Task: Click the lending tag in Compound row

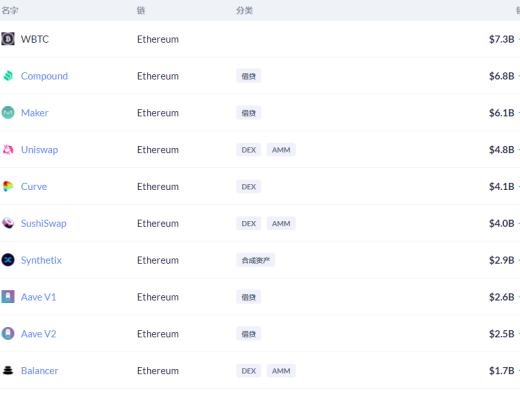Action: (249, 76)
